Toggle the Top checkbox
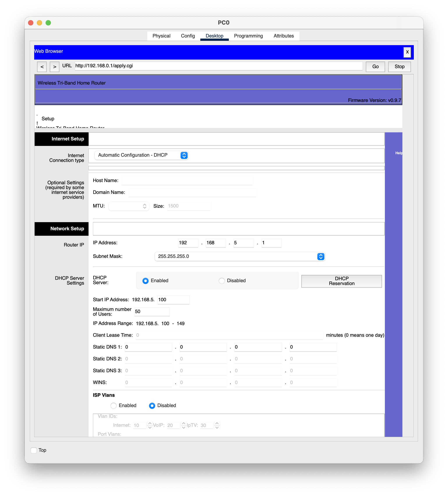 [x=34, y=450]
